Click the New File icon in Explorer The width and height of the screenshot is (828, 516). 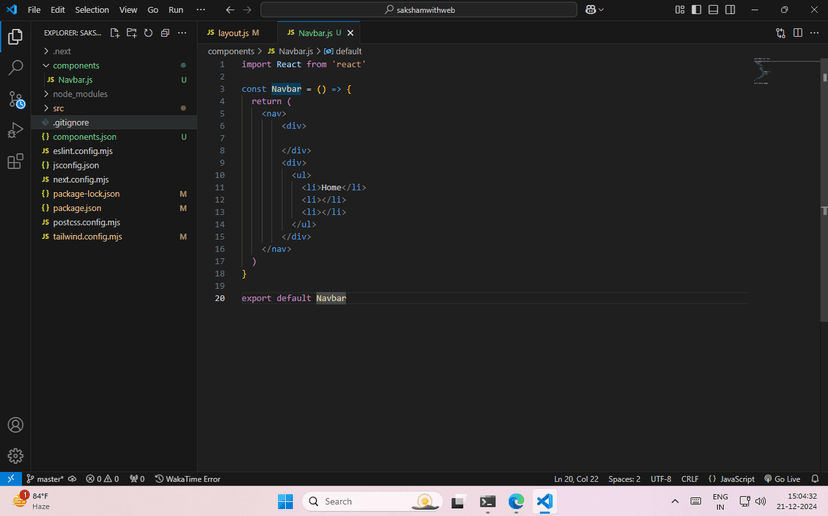(x=115, y=33)
